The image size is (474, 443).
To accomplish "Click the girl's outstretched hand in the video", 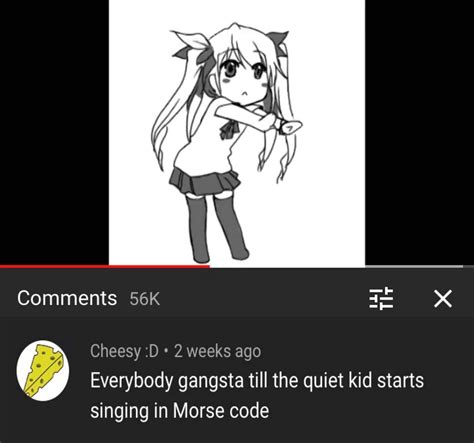I will point(290,127).
